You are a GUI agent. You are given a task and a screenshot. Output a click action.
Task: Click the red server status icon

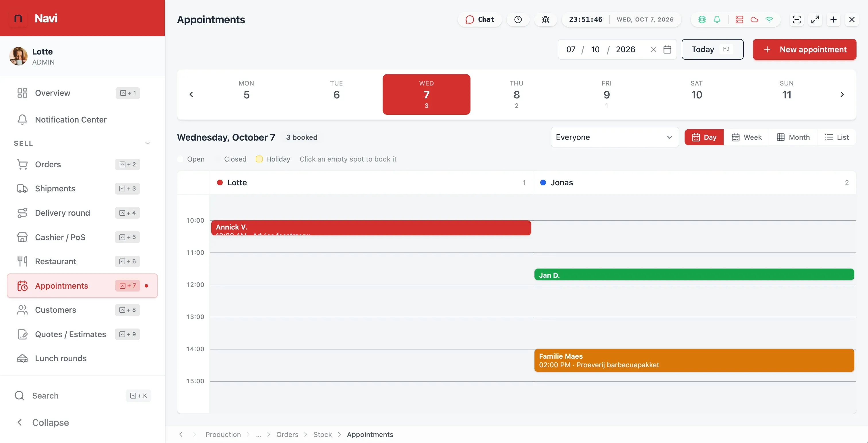click(x=739, y=20)
